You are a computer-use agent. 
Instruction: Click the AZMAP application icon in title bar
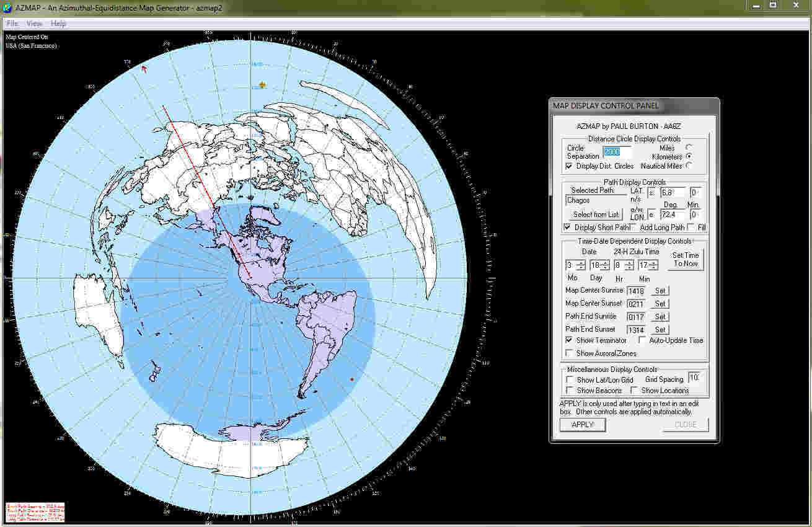[7, 7]
